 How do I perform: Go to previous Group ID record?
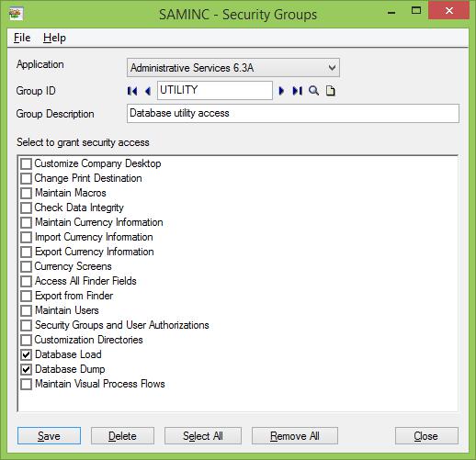point(148,91)
